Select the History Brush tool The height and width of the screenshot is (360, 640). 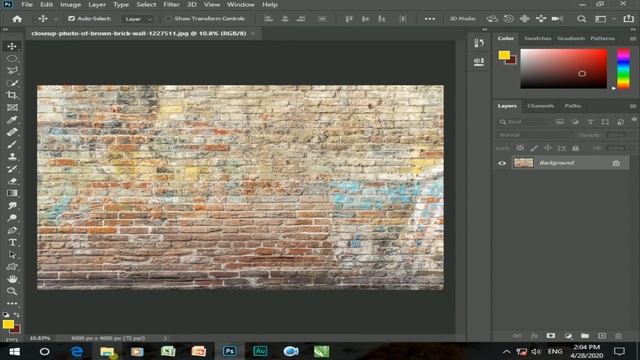coord(12,169)
